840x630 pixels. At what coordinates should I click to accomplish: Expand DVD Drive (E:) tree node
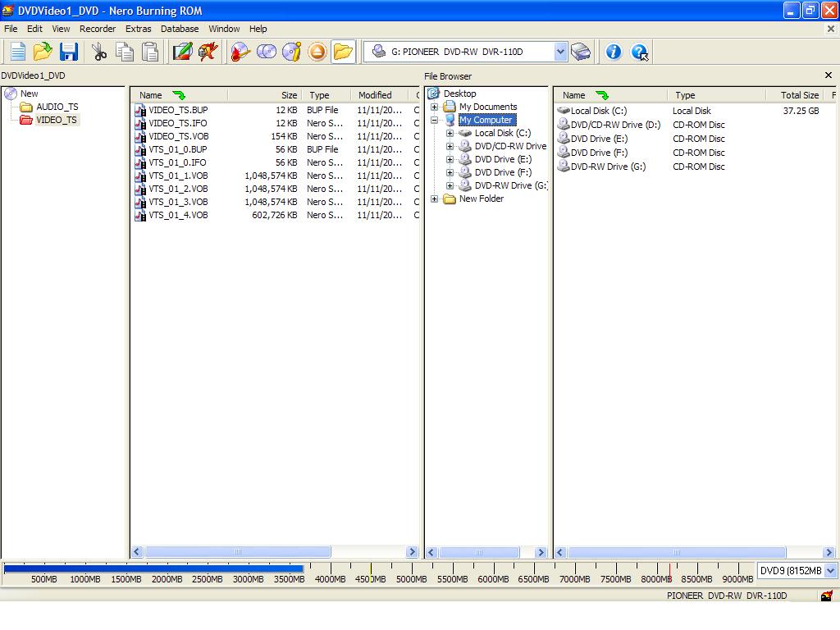pos(450,160)
